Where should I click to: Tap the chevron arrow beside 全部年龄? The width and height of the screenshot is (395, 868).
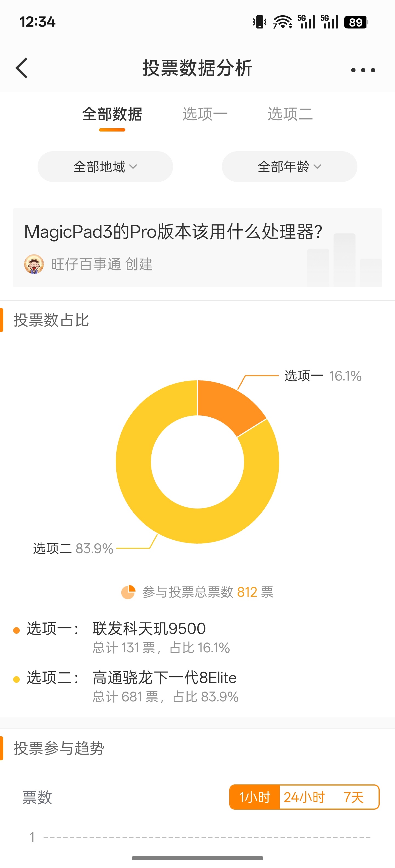(x=317, y=167)
